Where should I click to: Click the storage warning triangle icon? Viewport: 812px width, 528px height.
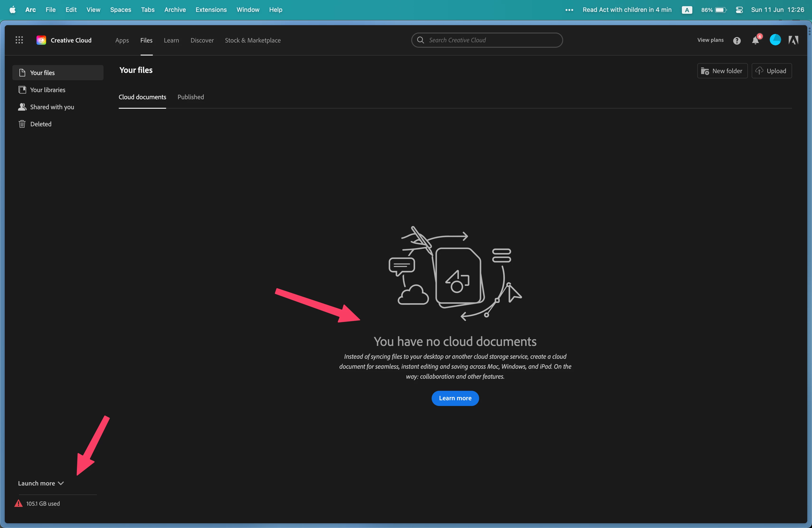click(x=19, y=504)
